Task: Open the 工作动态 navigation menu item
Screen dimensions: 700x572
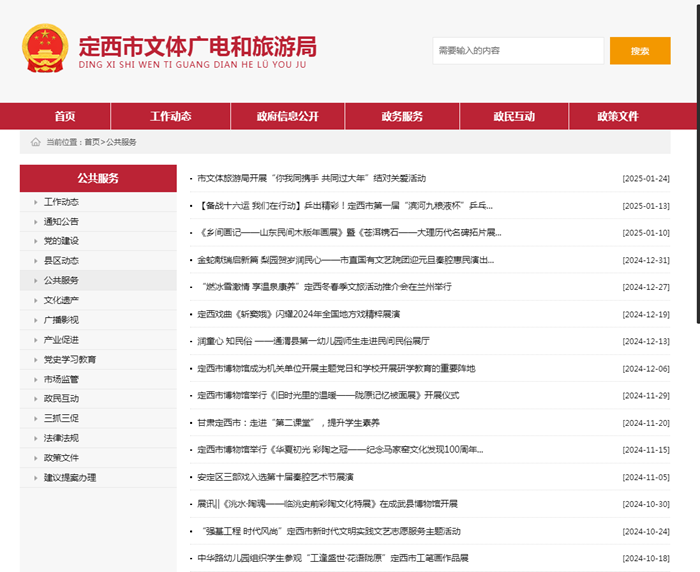Action: pyautogui.click(x=170, y=116)
